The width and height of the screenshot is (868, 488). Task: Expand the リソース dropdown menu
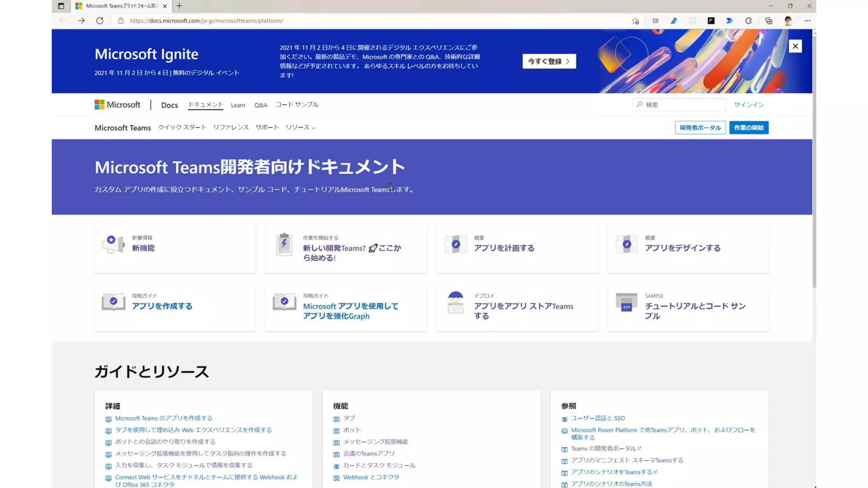pyautogui.click(x=300, y=128)
